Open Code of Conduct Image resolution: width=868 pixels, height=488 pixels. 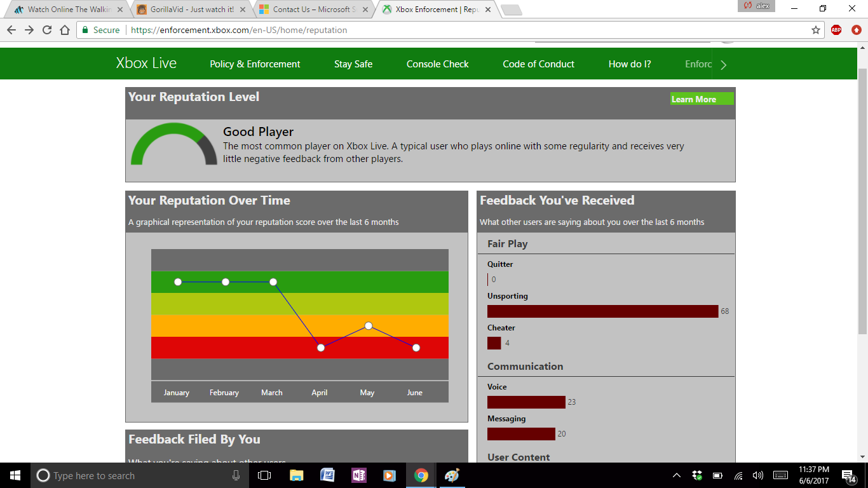538,64
